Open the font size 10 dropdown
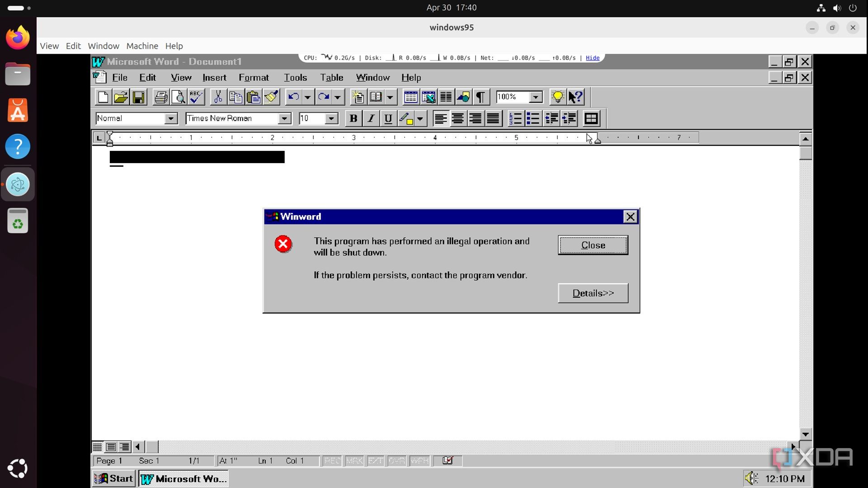Image resolution: width=868 pixels, height=488 pixels. pyautogui.click(x=331, y=118)
